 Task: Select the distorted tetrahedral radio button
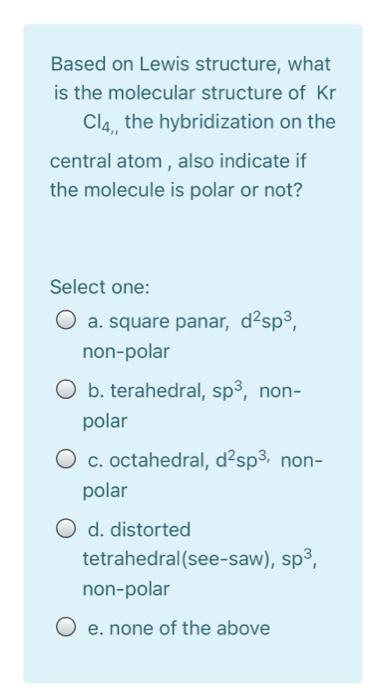(x=65, y=529)
